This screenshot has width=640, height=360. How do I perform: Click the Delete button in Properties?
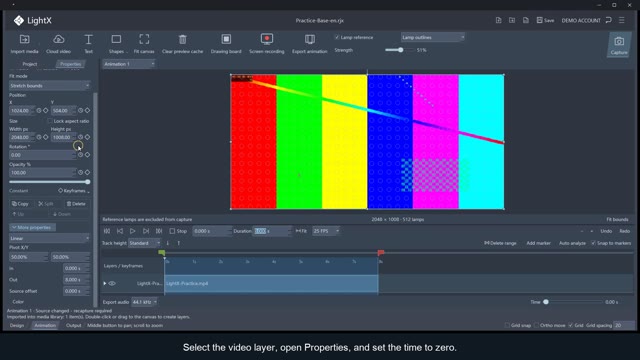pos(76,204)
